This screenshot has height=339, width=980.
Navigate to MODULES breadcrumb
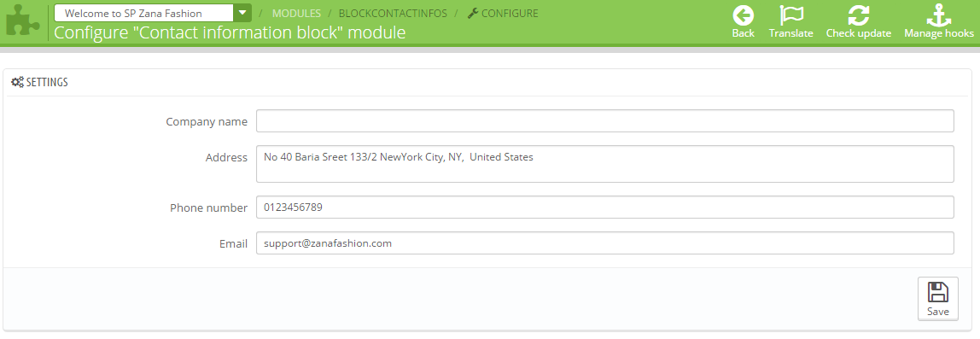296,13
